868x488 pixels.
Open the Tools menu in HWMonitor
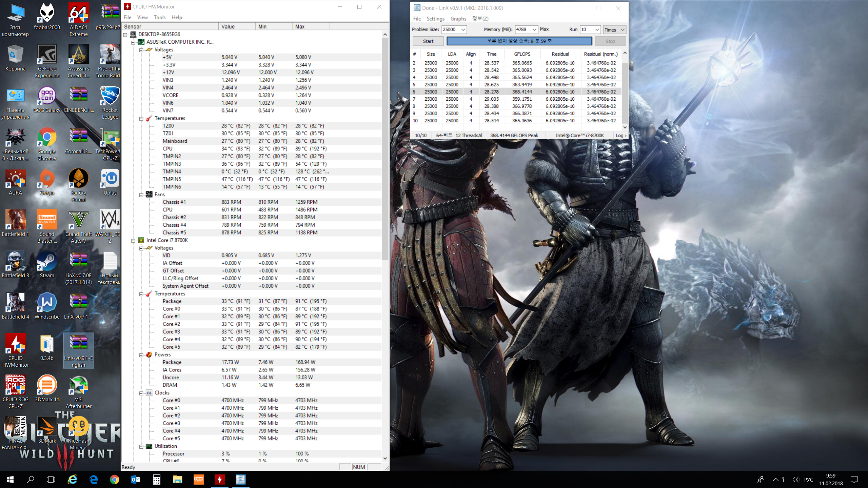click(159, 17)
